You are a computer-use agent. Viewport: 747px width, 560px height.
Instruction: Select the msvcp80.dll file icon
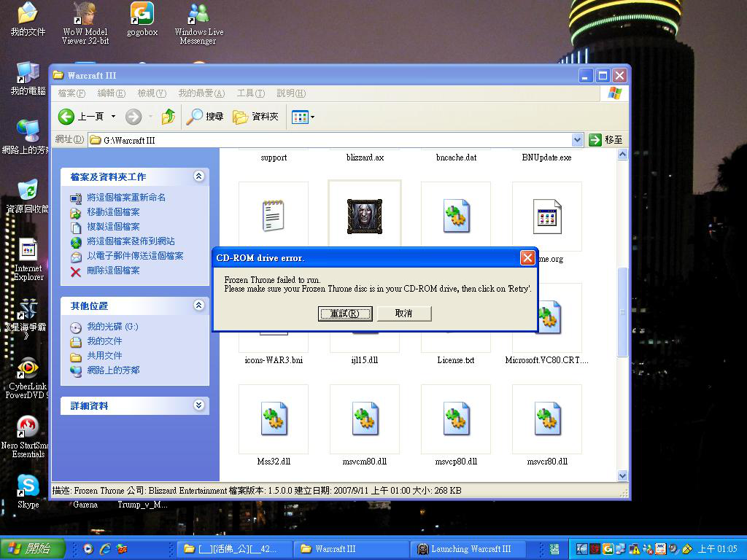click(x=457, y=419)
